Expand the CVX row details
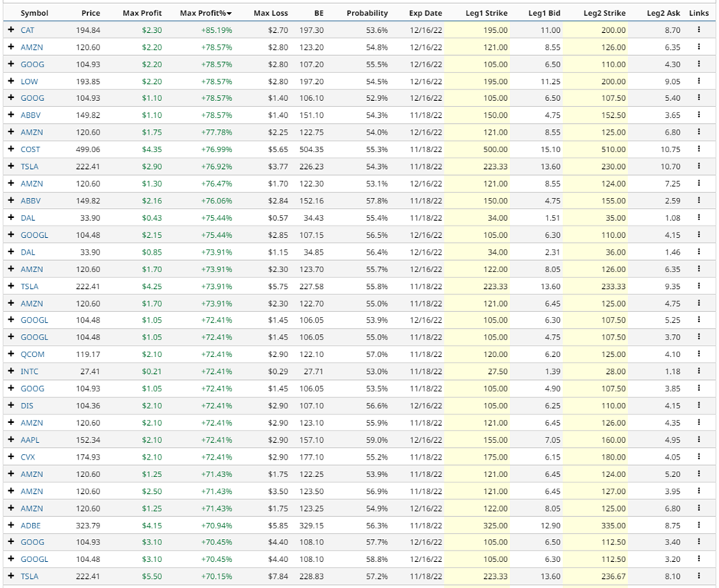Viewport: 719px width, 588px height. click(x=11, y=456)
